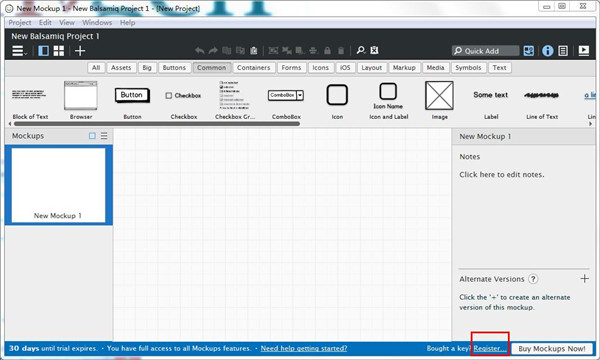Show mockups as list in navigator
Viewport: 600px width, 360px height.
click(x=104, y=136)
